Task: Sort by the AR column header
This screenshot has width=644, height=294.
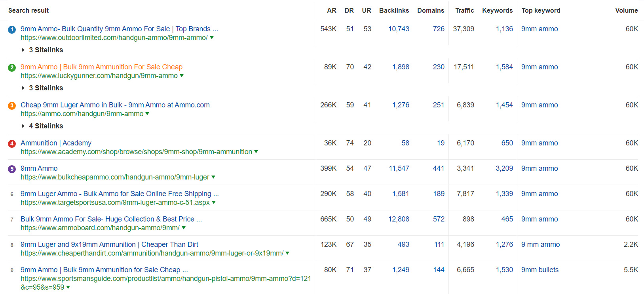Action: [332, 10]
